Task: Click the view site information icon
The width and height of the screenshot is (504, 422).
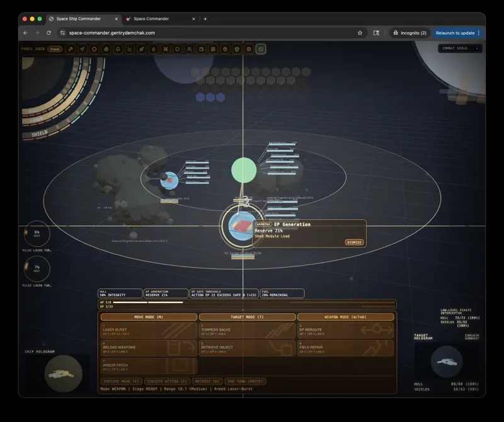Action: click(62, 33)
